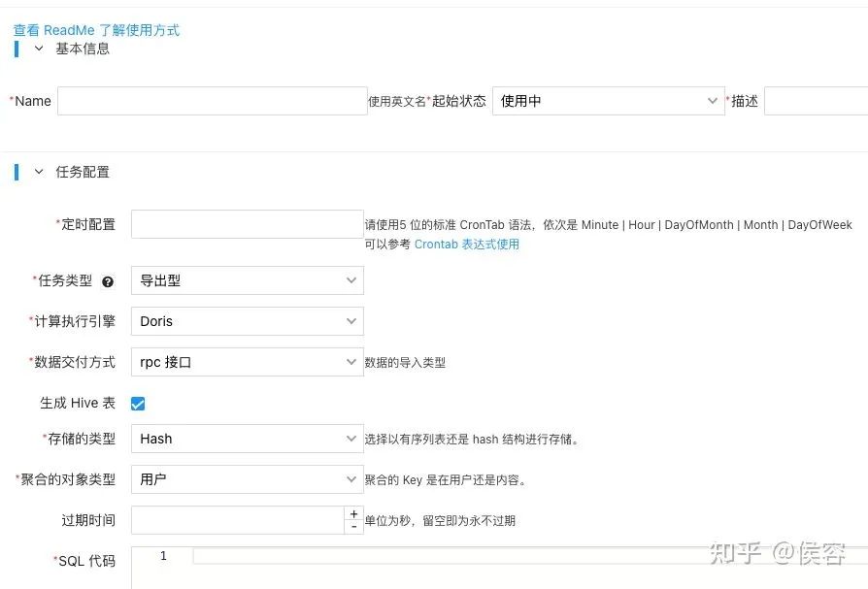This screenshot has width=868, height=589.
Task: Decrease 过期时间 with the minus stepper
Action: 353,527
